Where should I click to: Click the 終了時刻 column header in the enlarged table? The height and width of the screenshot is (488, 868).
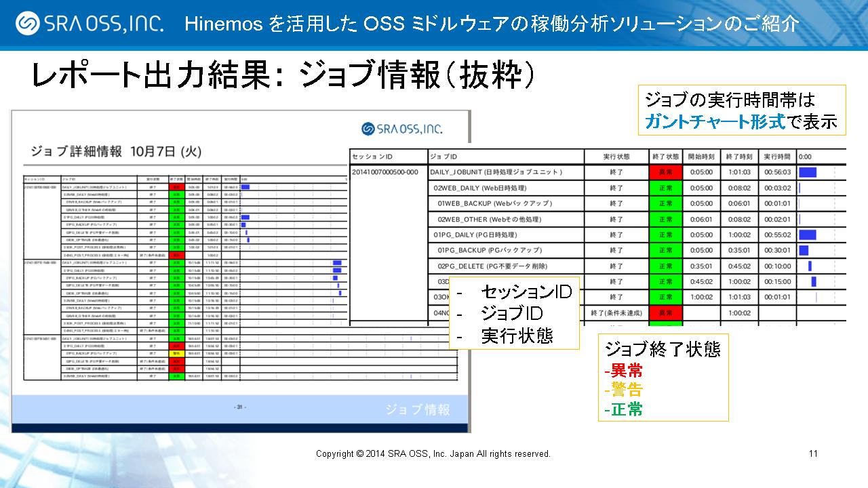(739, 157)
